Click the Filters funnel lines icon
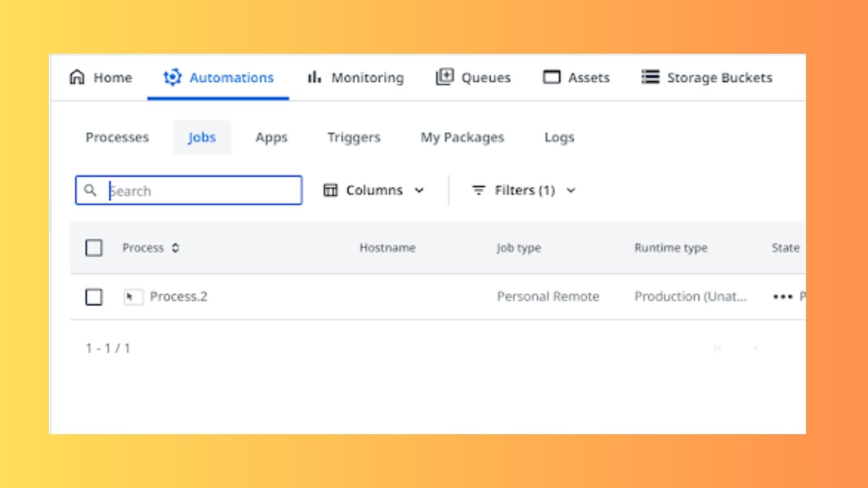868x488 pixels. point(478,190)
